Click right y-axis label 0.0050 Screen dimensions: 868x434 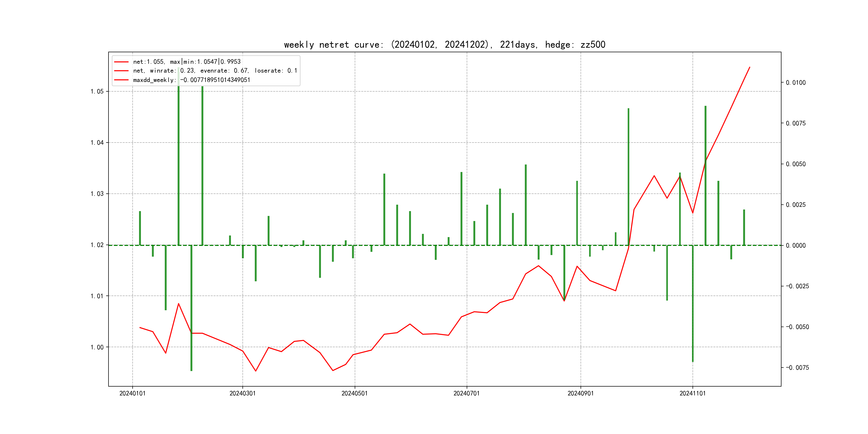[x=796, y=164]
